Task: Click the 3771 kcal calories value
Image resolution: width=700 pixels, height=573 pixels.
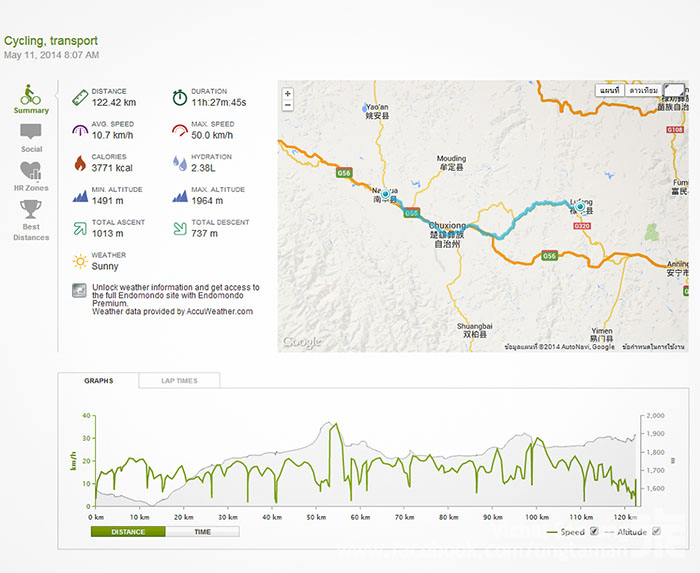Action: click(112, 168)
